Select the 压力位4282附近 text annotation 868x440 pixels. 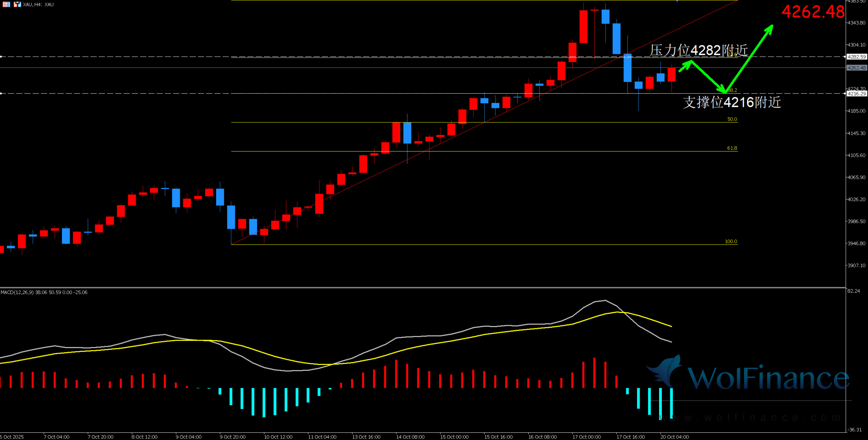click(x=699, y=50)
